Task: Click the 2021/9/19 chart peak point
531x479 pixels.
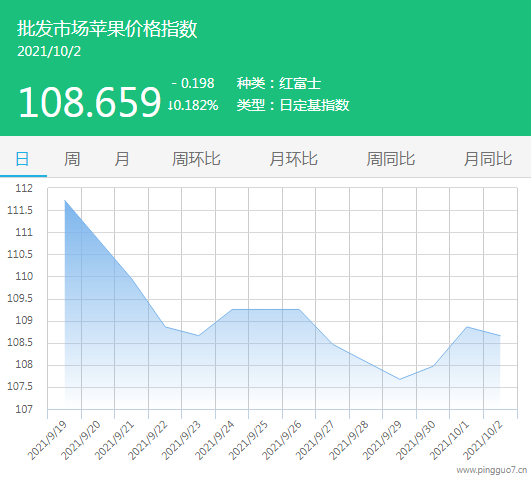Action: (x=65, y=201)
